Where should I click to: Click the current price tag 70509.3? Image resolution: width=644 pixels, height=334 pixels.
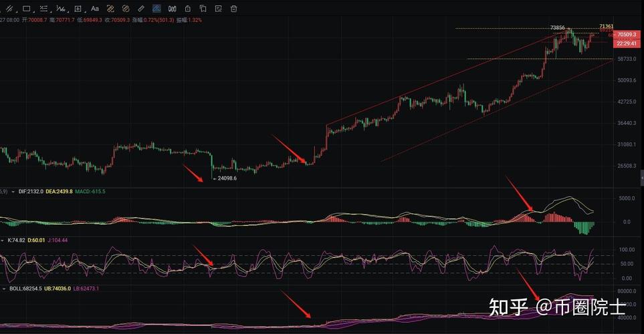click(x=626, y=34)
